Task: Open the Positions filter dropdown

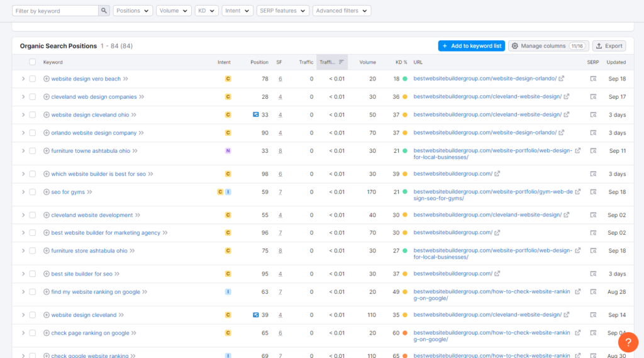Action: (133, 11)
